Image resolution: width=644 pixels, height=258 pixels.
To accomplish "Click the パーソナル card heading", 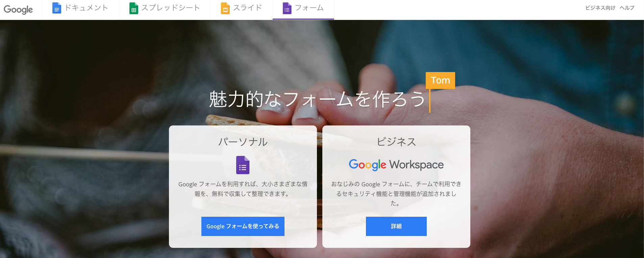I will pyautogui.click(x=243, y=142).
